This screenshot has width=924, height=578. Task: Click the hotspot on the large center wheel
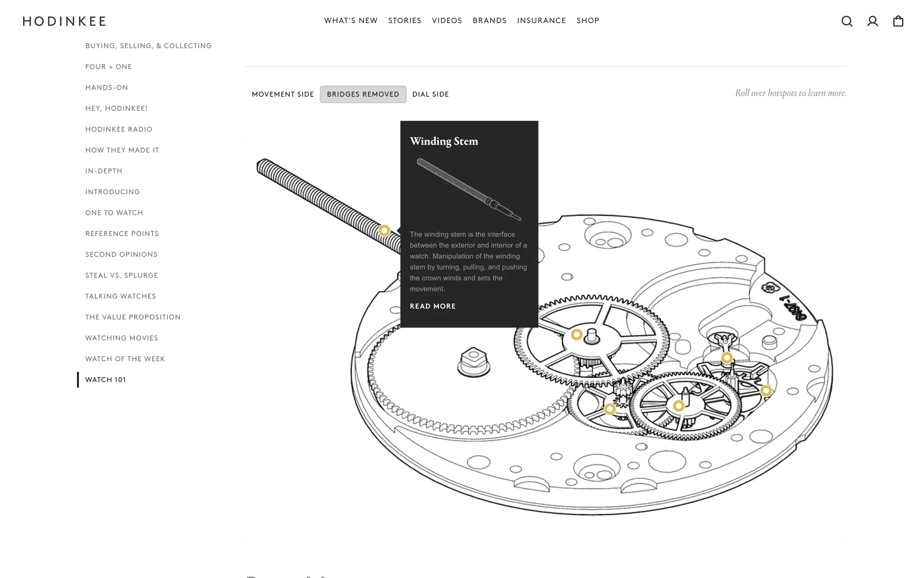pyautogui.click(x=577, y=334)
